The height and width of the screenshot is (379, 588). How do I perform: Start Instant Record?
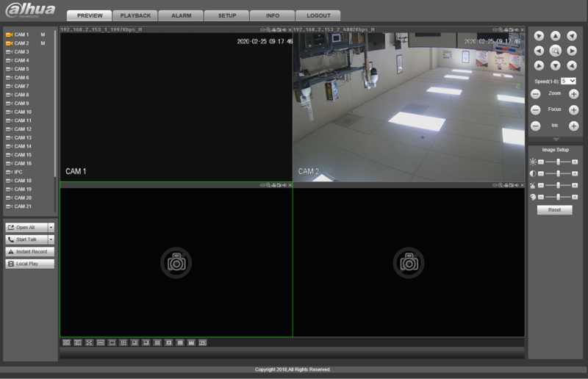(x=30, y=251)
